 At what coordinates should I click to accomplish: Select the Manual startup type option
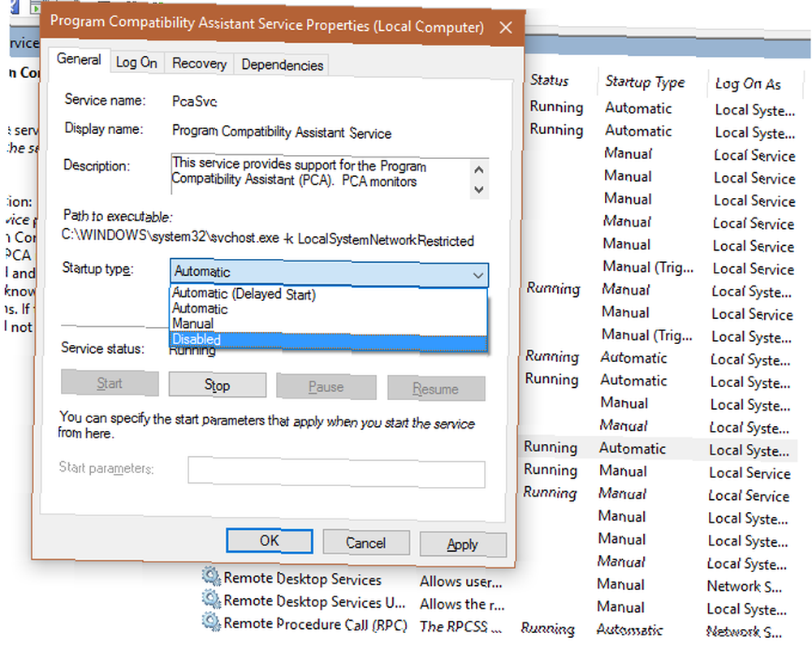(328, 324)
